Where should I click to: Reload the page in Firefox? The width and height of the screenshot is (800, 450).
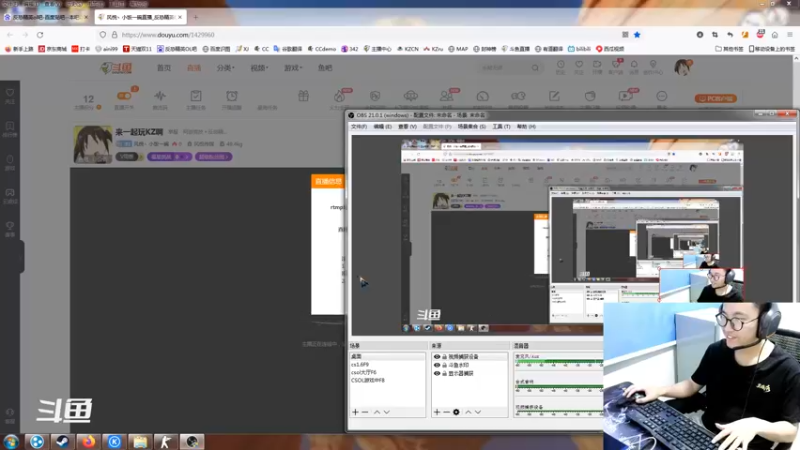(40, 35)
